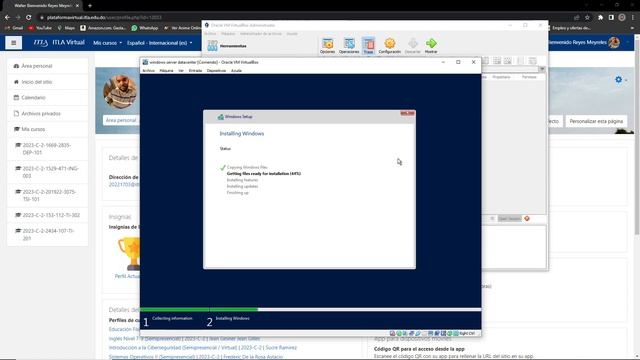Click the browser address bar
640x360 pixels.
(306, 18)
